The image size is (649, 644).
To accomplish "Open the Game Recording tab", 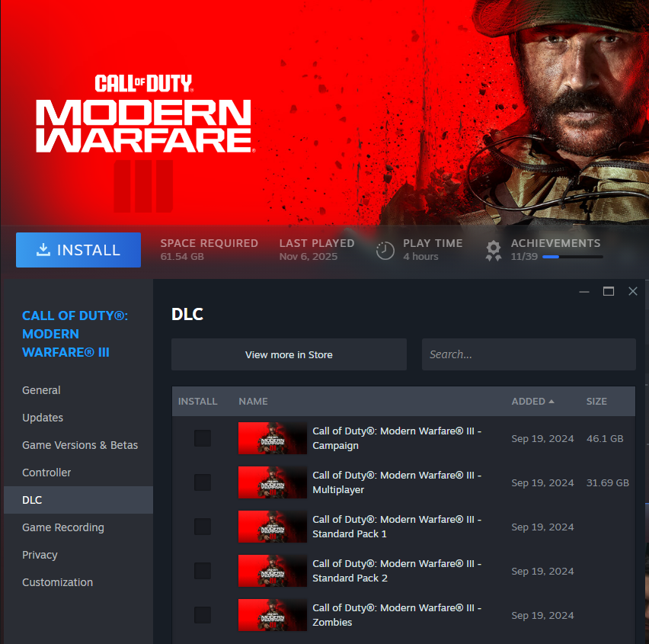I will 63,527.
